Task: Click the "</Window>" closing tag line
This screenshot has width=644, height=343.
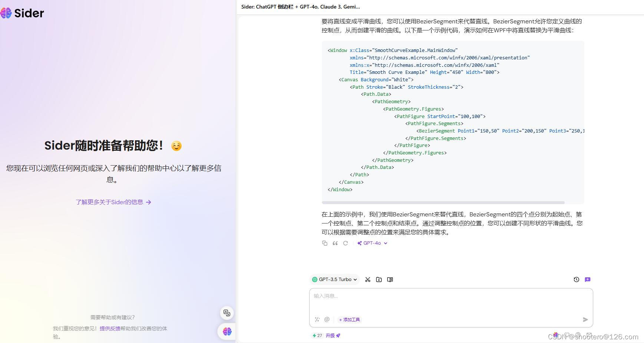Action: tap(340, 190)
